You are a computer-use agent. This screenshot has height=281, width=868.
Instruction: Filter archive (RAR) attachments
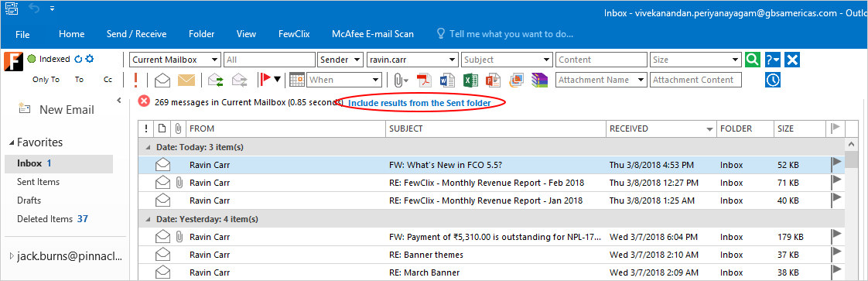539,80
